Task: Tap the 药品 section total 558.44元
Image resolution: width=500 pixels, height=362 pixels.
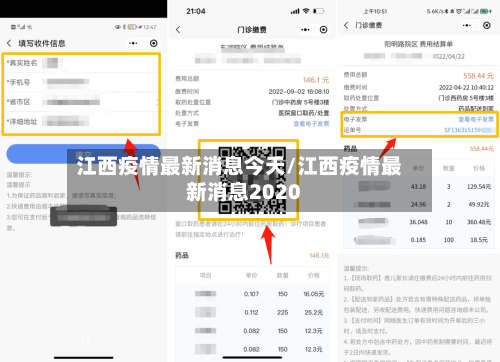Action: pos(482,149)
